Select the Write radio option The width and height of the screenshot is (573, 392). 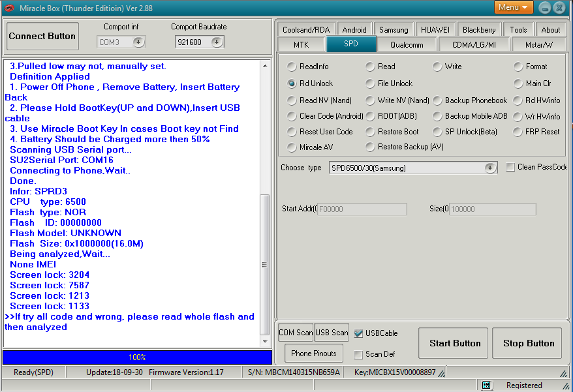click(x=447, y=67)
